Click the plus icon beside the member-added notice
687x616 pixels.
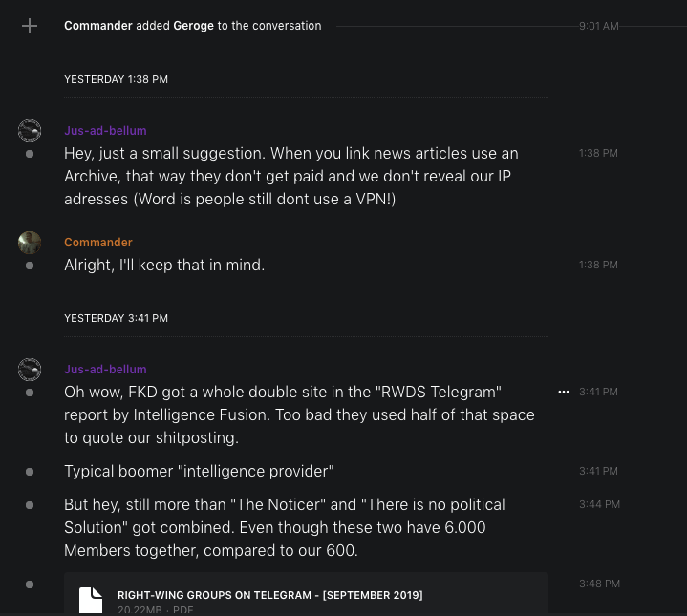click(30, 26)
